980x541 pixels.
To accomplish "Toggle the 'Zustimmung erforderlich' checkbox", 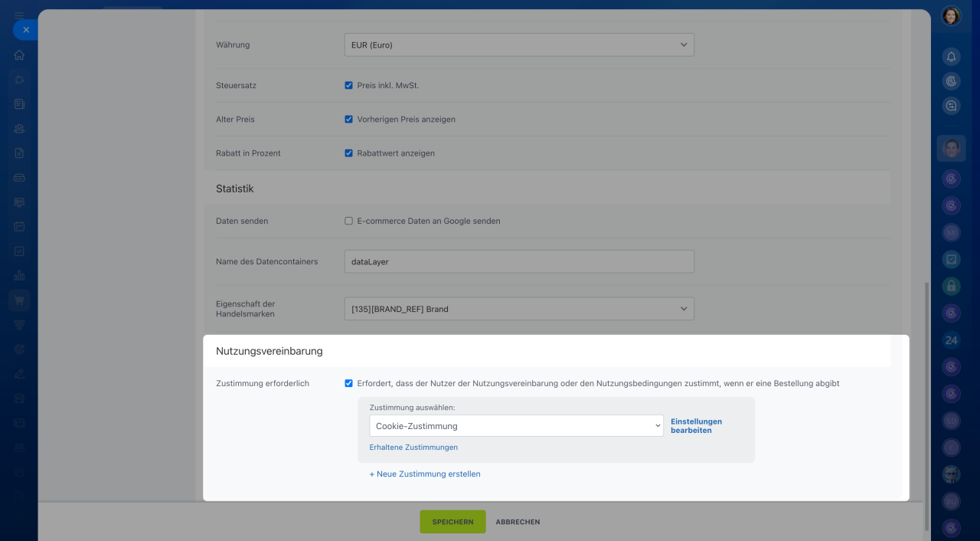I will [349, 383].
